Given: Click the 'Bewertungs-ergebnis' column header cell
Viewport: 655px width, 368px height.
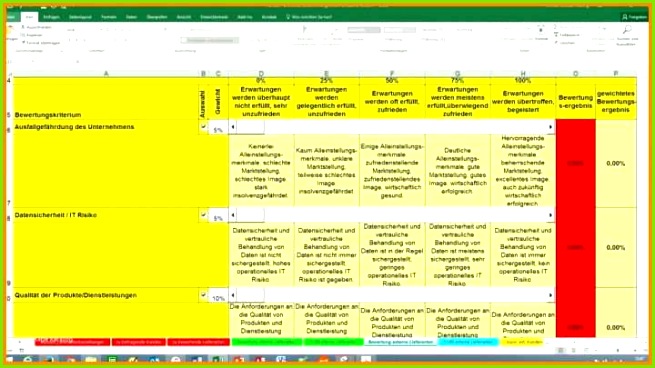Looking at the screenshot, I should coord(576,102).
